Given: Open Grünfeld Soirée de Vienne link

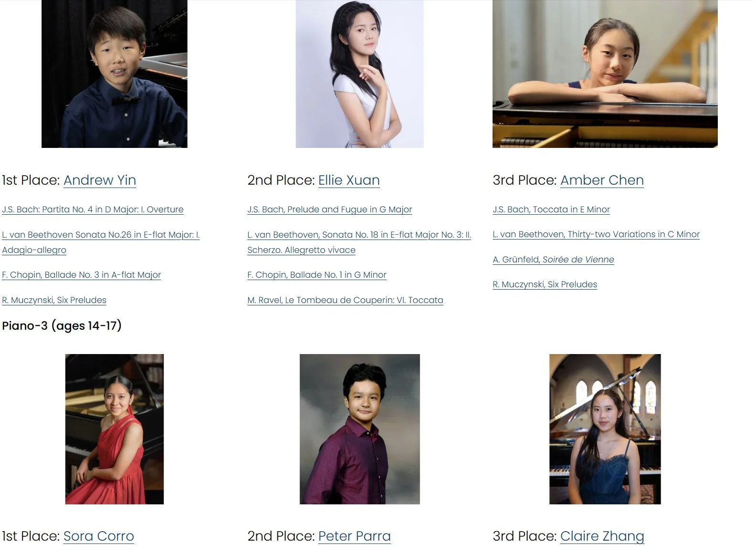Looking at the screenshot, I should (553, 260).
